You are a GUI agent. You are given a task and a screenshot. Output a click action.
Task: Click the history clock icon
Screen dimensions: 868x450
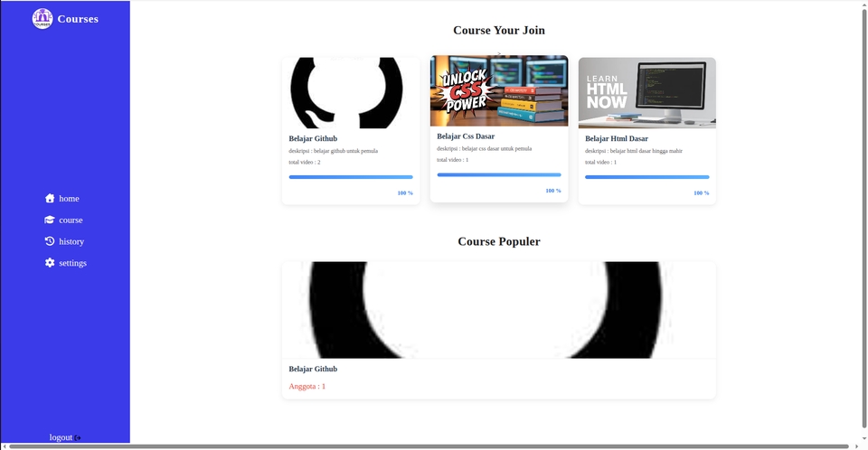(50, 241)
